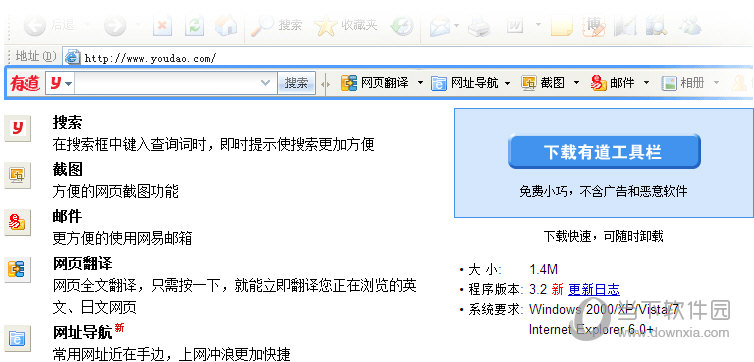The width and height of the screenshot is (754, 362).
Task: Click the text 免费小巧，不含广告和恶意软件
Action: [x=603, y=192]
